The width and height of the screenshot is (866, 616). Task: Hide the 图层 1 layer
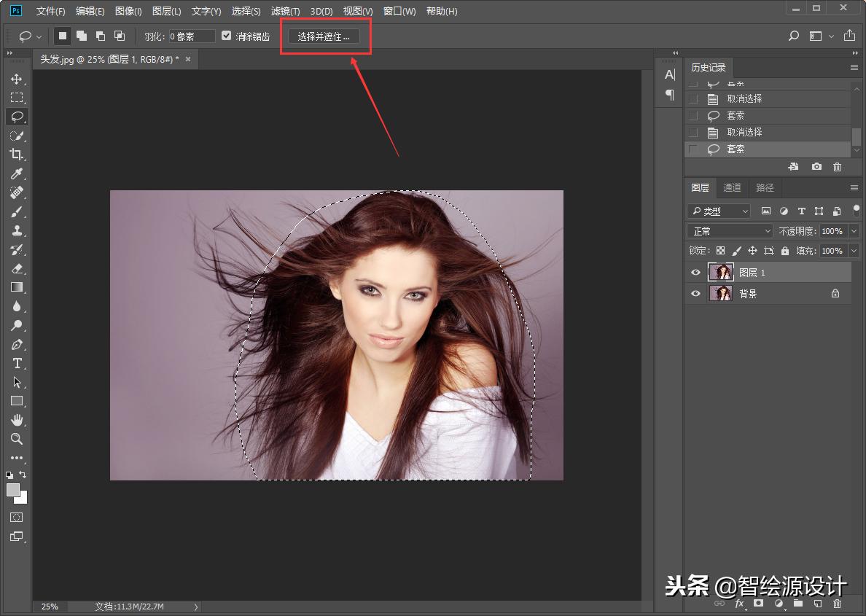click(x=695, y=273)
